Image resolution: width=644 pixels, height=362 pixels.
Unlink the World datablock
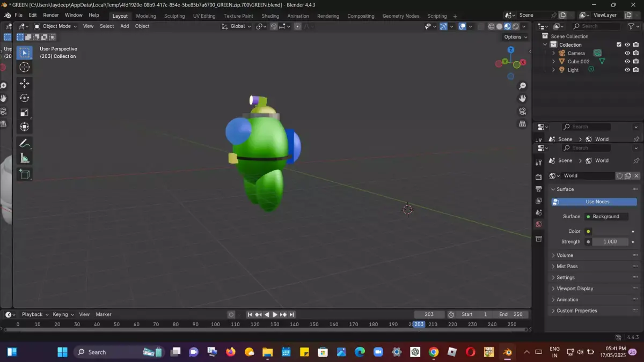636,176
